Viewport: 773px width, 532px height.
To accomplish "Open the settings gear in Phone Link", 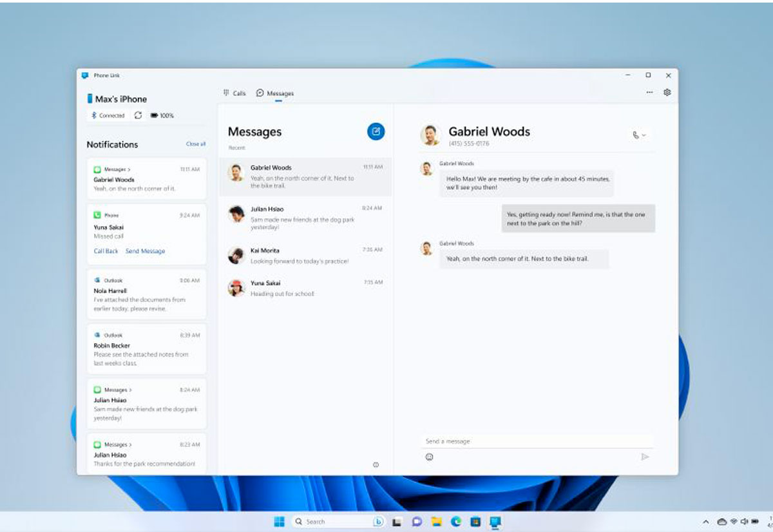I will pyautogui.click(x=667, y=93).
